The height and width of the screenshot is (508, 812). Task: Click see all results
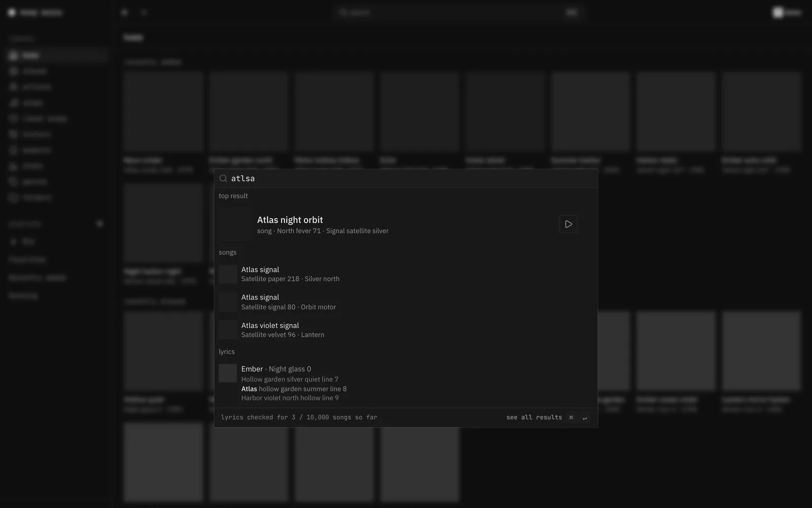pyautogui.click(x=534, y=418)
